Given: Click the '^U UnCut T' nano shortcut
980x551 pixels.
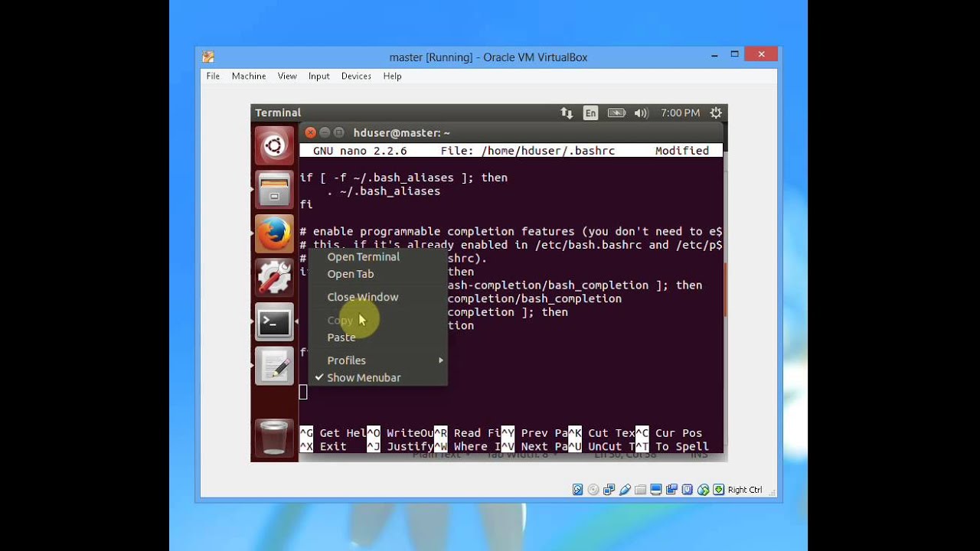Looking at the screenshot, I should (602, 446).
